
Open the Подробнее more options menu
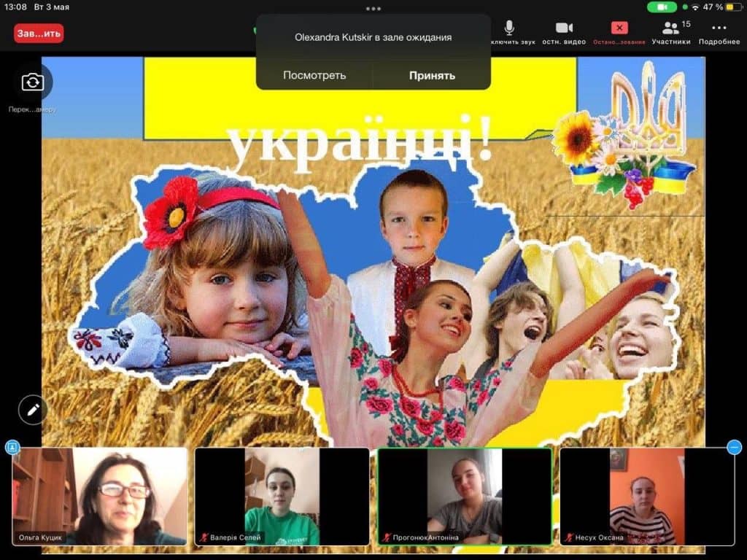coord(719,32)
